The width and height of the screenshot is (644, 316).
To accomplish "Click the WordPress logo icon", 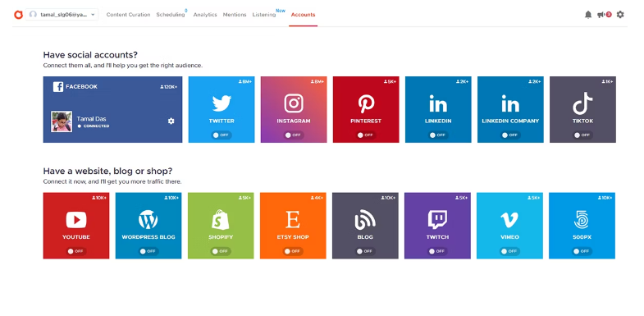I will pos(148,220).
